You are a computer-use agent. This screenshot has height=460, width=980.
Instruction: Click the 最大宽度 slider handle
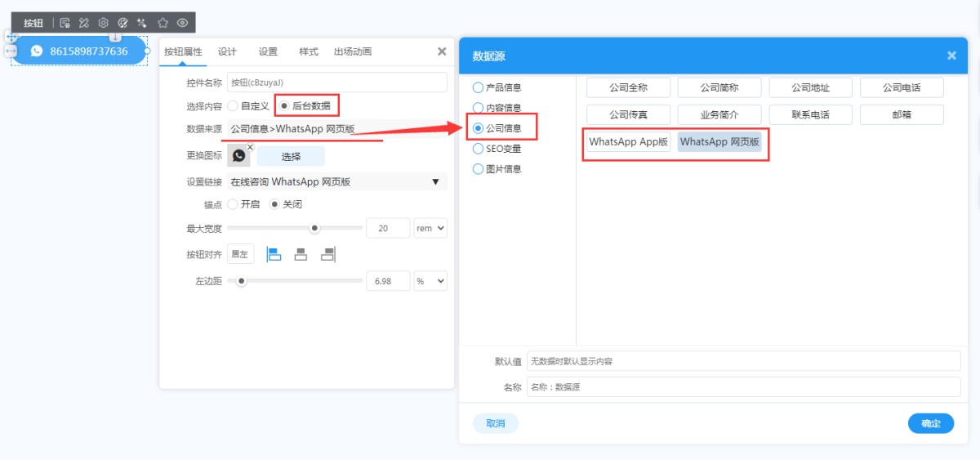314,228
